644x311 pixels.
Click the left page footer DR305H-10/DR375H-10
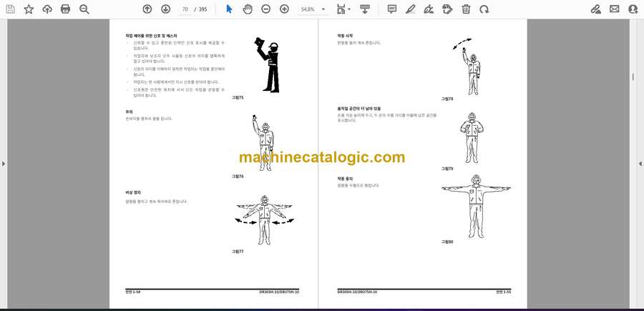(279, 292)
